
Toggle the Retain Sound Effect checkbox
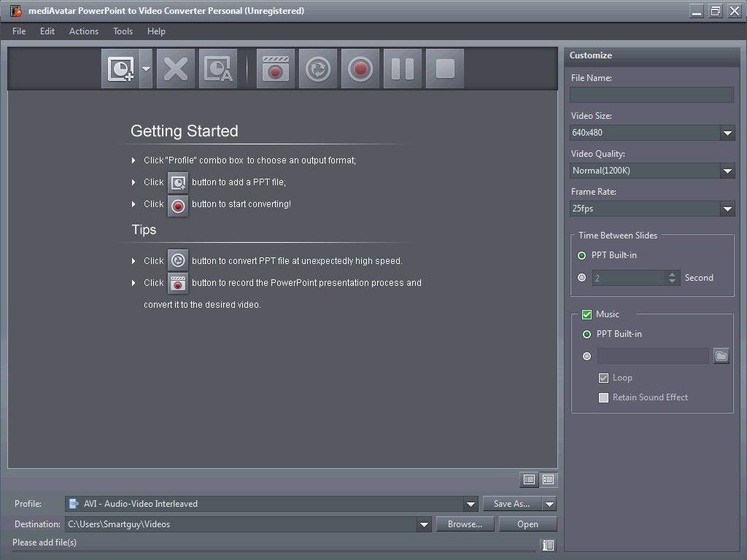tap(603, 397)
